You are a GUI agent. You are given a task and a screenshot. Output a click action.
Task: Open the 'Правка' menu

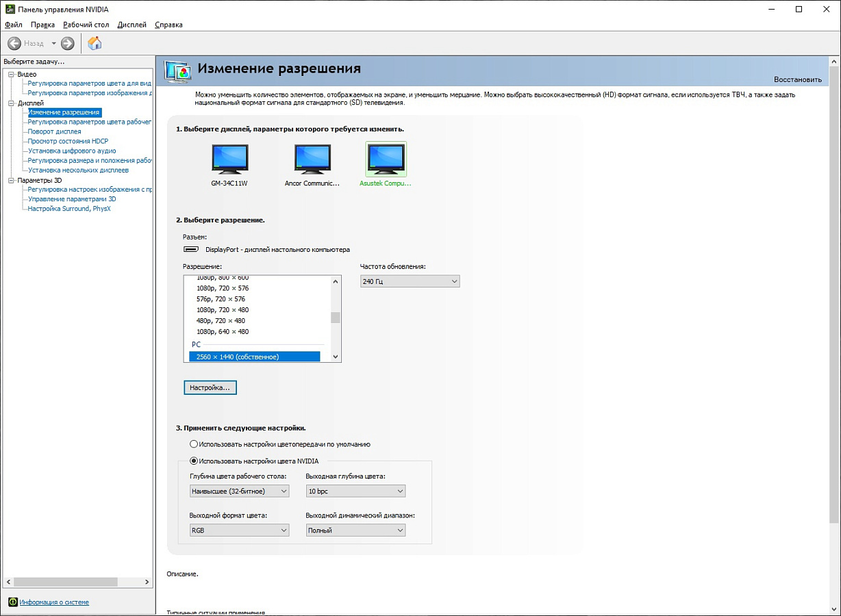pyautogui.click(x=43, y=25)
